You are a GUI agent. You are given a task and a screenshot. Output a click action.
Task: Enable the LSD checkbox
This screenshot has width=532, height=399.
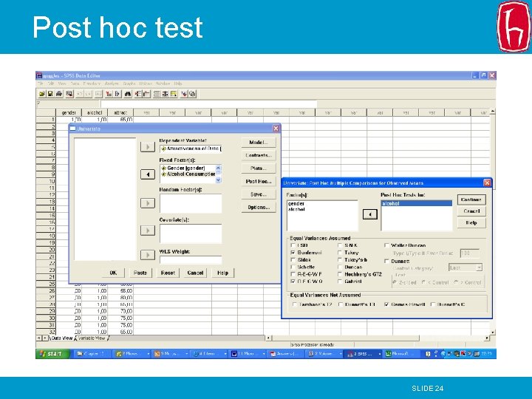pos(293,245)
